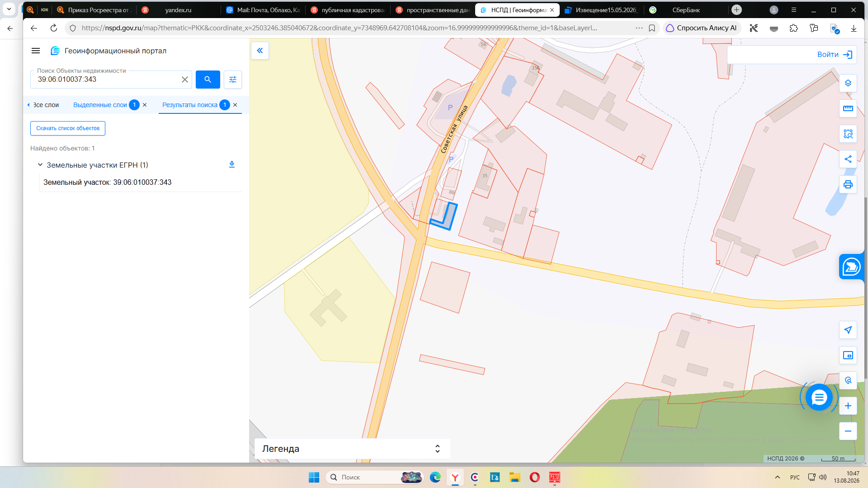This screenshot has height=488, width=868.
Task: Share the current map view
Action: pos(848,159)
